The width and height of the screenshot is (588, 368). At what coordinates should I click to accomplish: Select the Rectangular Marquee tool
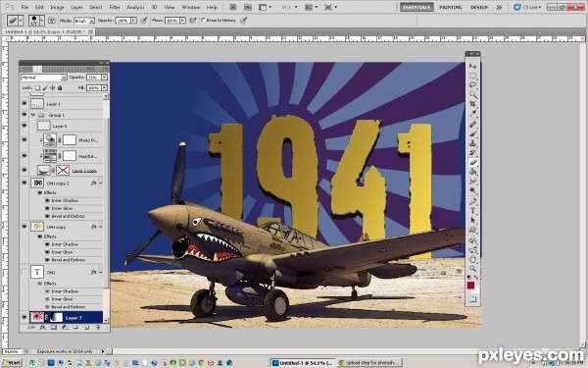click(473, 76)
